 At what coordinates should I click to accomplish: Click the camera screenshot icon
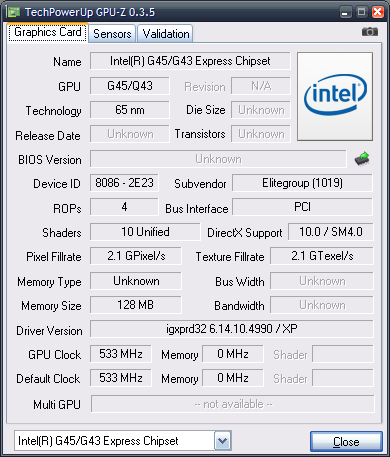(x=370, y=32)
